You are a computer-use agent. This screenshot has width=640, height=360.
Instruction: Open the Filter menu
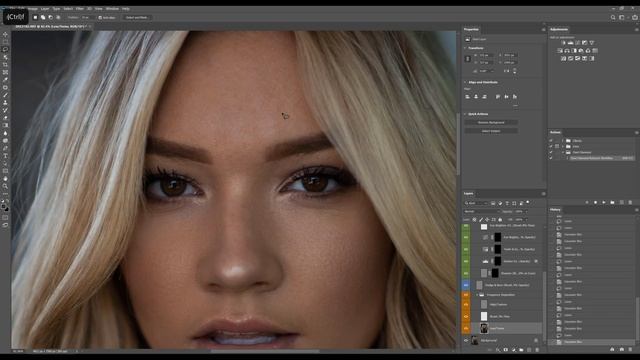(x=80, y=9)
